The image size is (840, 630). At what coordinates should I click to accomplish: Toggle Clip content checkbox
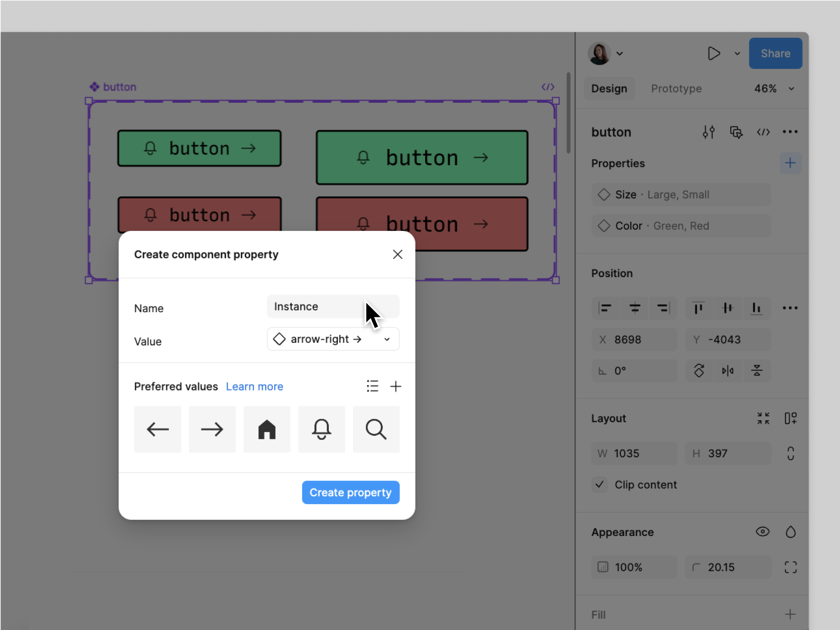click(600, 484)
